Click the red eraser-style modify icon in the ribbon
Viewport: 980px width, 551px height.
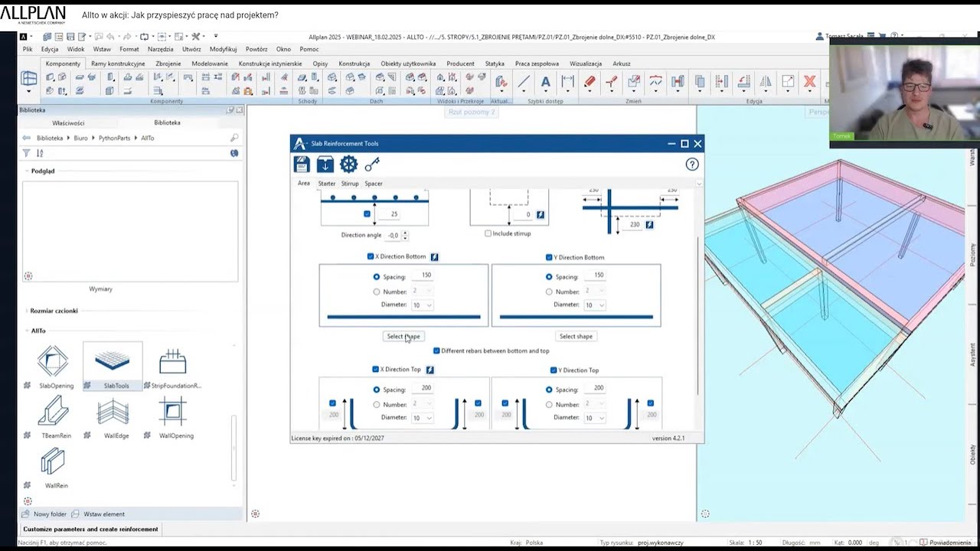[590, 82]
